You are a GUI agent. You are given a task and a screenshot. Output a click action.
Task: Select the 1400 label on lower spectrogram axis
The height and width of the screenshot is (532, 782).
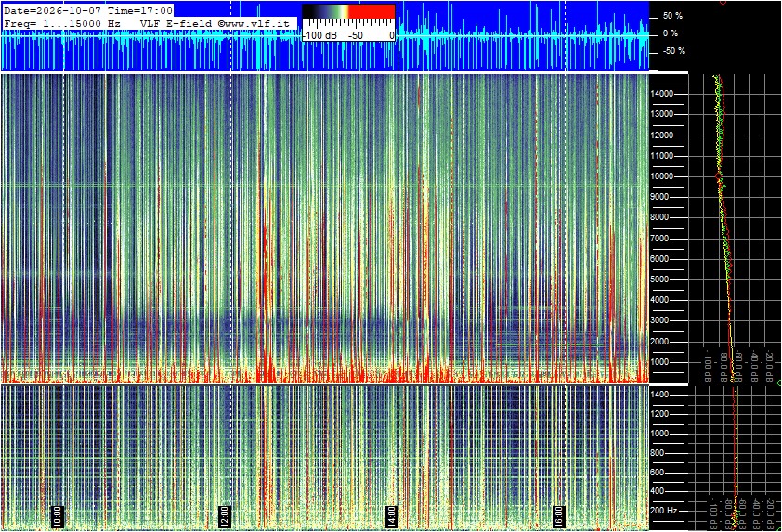click(659, 395)
